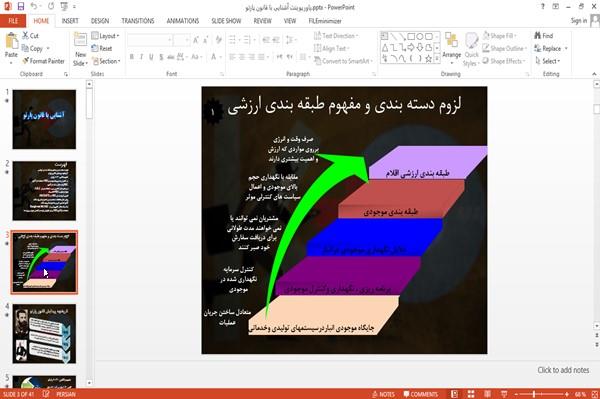
Task: Click to add notes field
Action: [x=563, y=370]
